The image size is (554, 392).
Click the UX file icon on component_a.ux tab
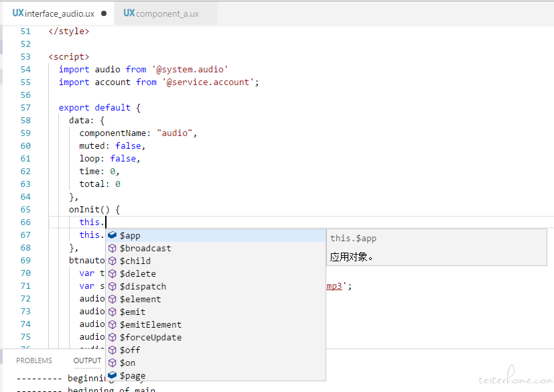click(129, 13)
